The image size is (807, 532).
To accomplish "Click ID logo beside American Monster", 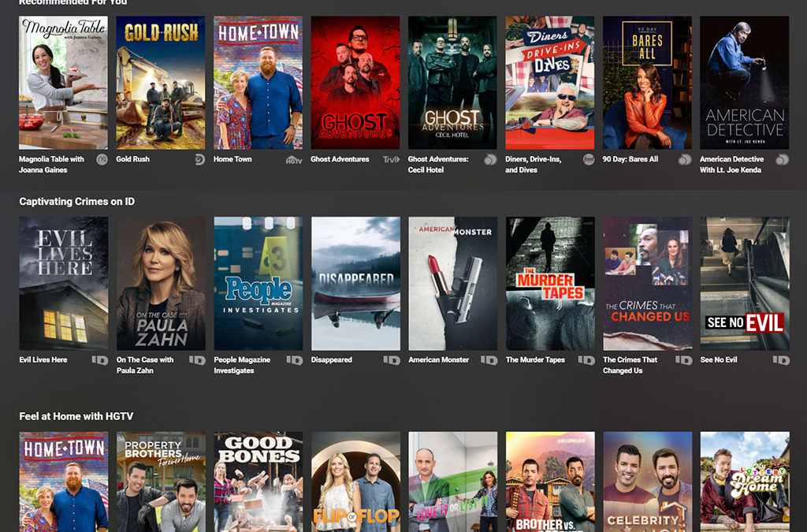I will (489, 360).
